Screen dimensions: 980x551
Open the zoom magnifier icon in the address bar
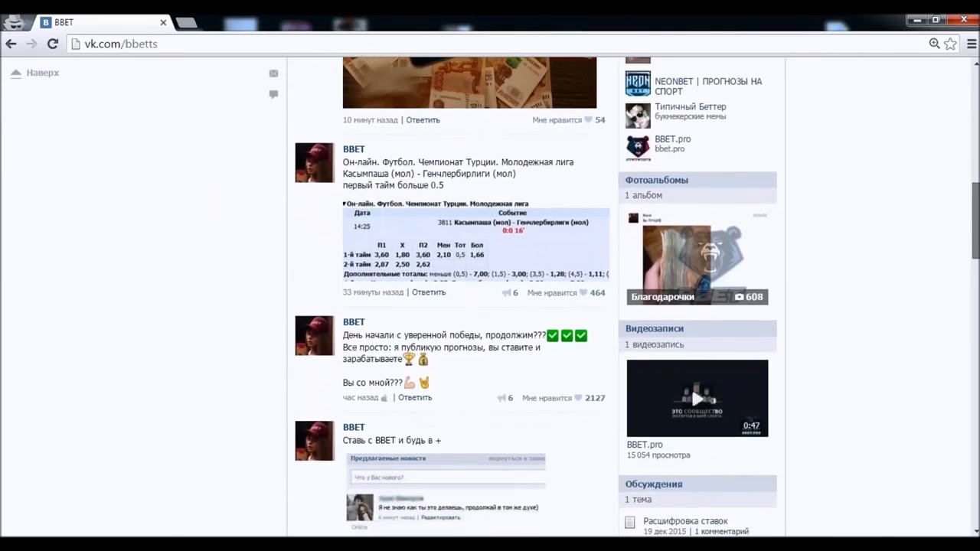[x=934, y=44]
